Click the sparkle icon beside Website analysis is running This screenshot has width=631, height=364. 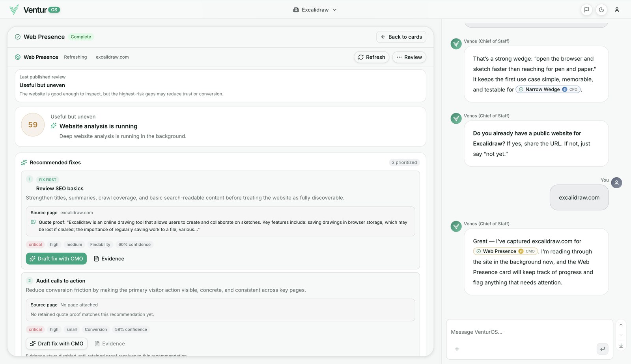click(54, 126)
